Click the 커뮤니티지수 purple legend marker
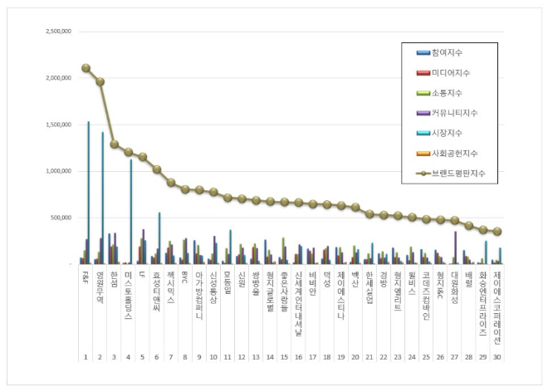Viewport: 548px width, 392px height. pos(423,112)
